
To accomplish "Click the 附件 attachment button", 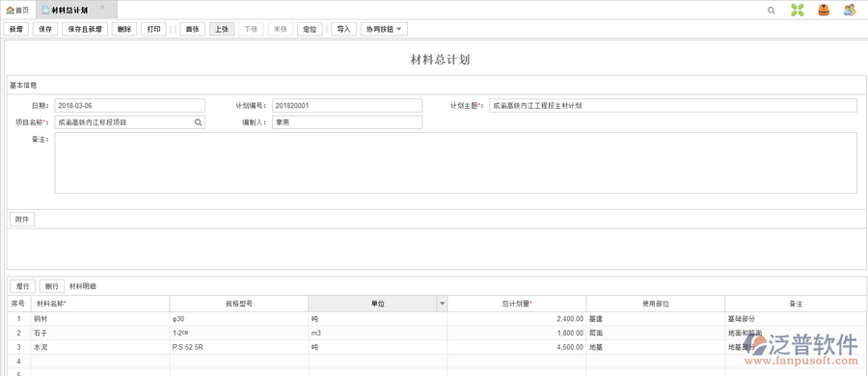I will [22, 219].
